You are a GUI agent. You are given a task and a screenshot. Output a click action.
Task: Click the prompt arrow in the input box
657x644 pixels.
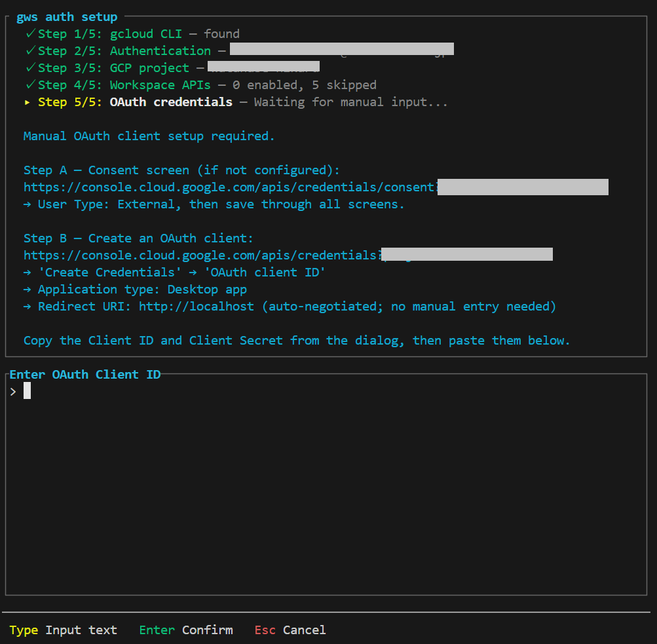[x=12, y=390]
